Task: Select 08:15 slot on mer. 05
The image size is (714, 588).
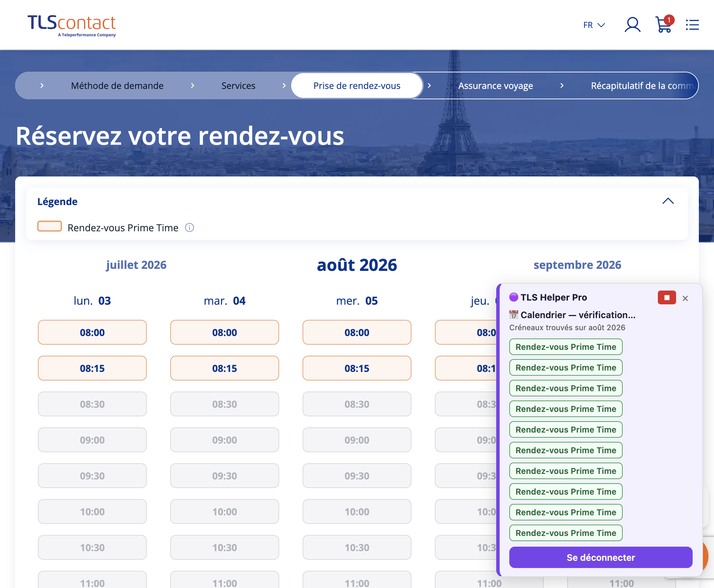Action: click(x=357, y=368)
